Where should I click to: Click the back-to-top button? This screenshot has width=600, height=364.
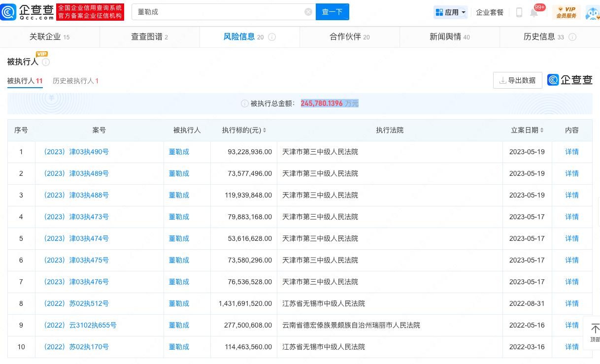594,332
